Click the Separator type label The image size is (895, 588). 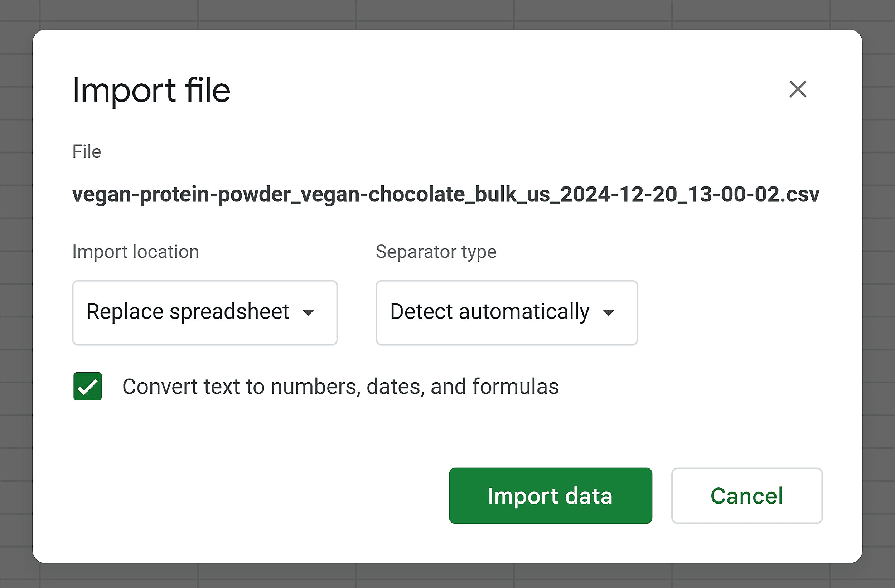tap(436, 252)
